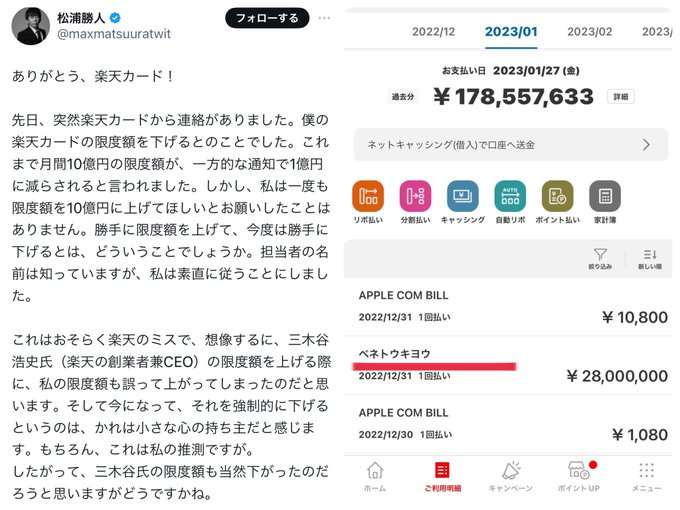
Task: Expand ネットキャッシング transfer row chevron
Action: click(x=646, y=144)
